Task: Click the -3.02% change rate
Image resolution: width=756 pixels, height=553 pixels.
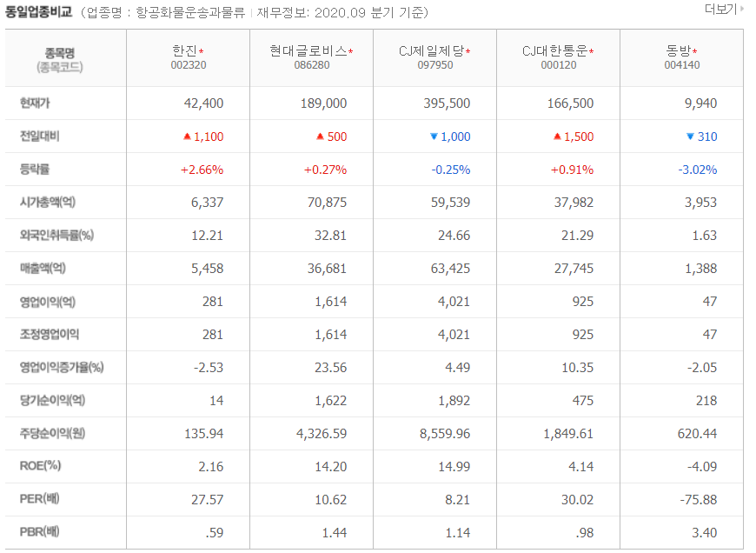Action: 698,170
